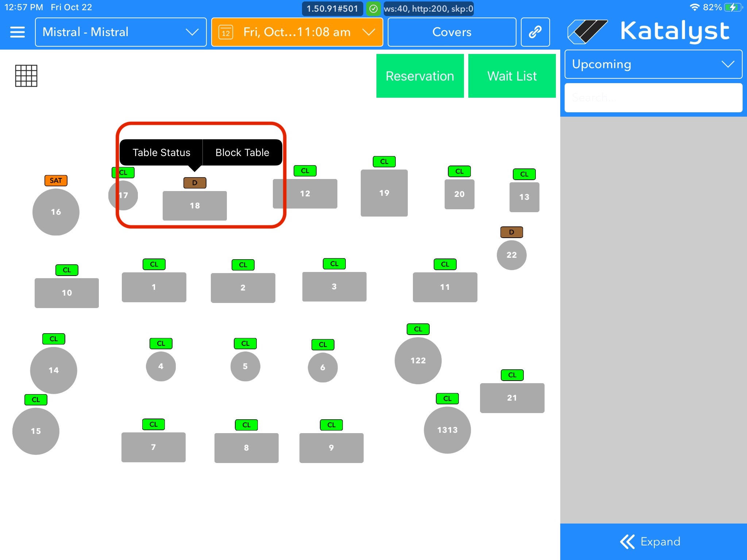Click the double-chevron Expand icon
This screenshot has height=560, width=747.
(x=627, y=542)
